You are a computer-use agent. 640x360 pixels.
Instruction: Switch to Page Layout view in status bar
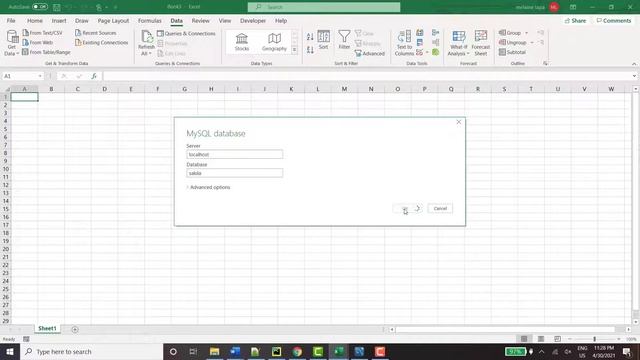pyautogui.click(x=541, y=339)
